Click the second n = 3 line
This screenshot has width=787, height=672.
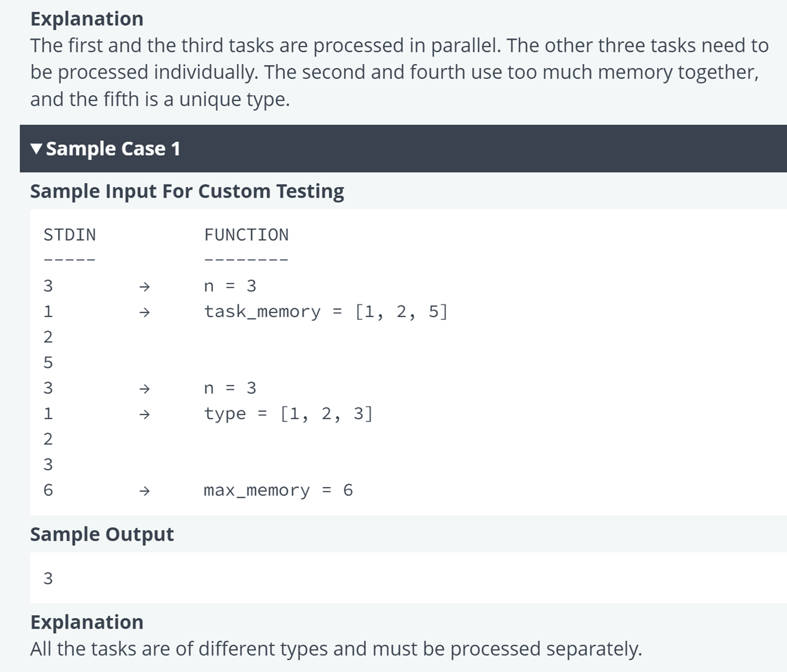click(x=230, y=388)
